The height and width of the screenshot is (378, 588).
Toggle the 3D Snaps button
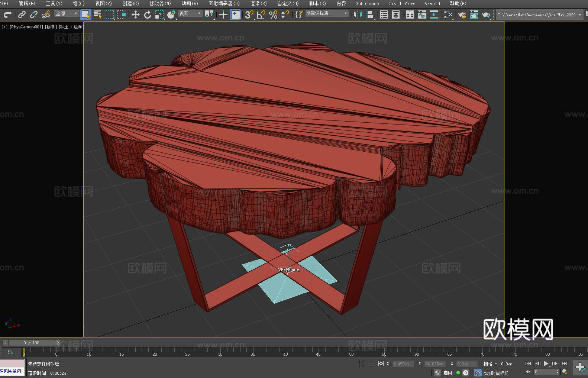point(249,14)
